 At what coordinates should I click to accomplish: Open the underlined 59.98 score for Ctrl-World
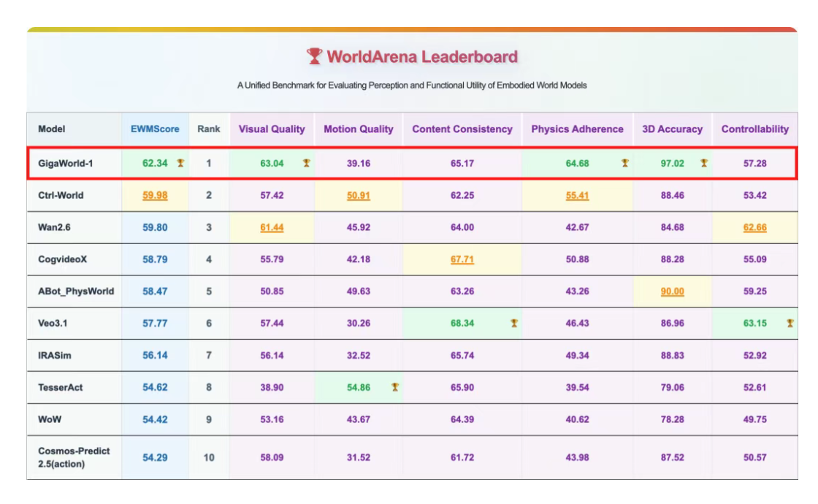point(155,196)
